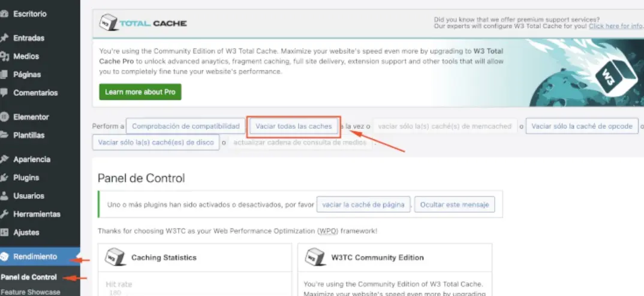Image resolution: width=644 pixels, height=296 pixels.
Task: Click the Escritorio dashboard icon
Action: (4, 14)
